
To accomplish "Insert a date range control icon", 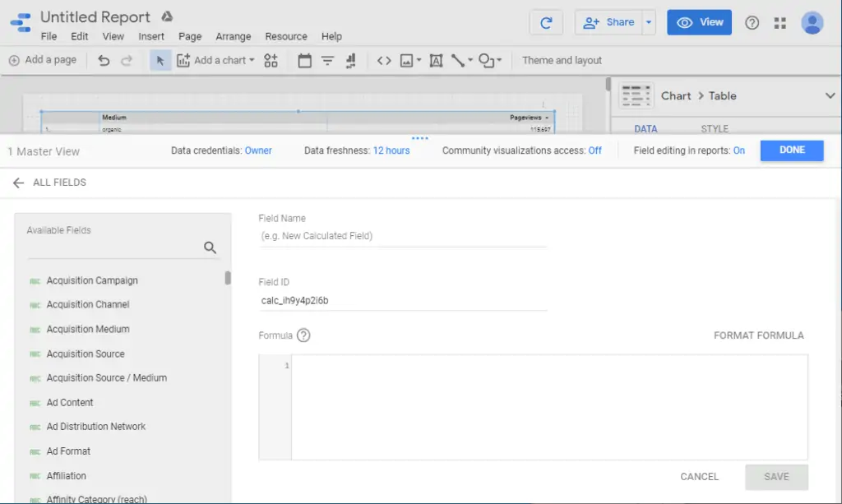I will coord(306,60).
